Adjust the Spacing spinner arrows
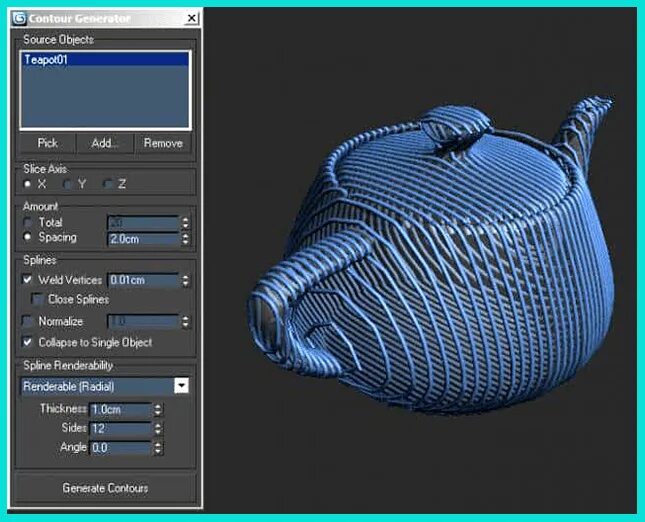645x522 pixels. pyautogui.click(x=186, y=239)
